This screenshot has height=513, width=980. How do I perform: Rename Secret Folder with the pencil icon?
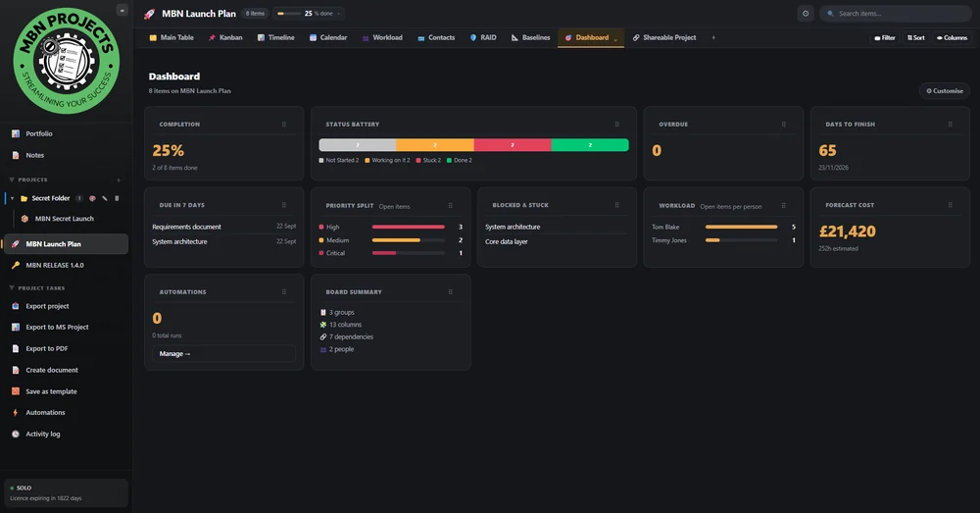tap(105, 198)
